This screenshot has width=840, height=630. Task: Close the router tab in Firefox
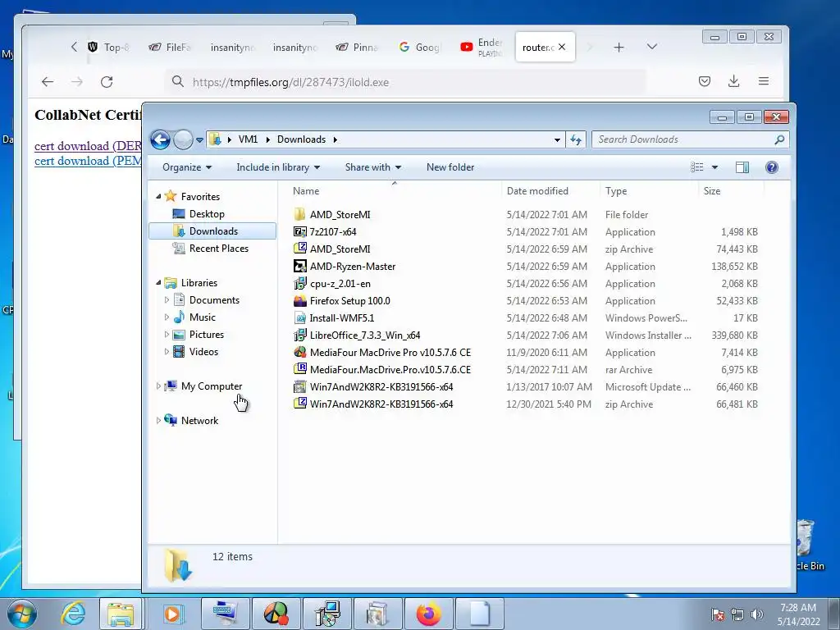coord(561,47)
